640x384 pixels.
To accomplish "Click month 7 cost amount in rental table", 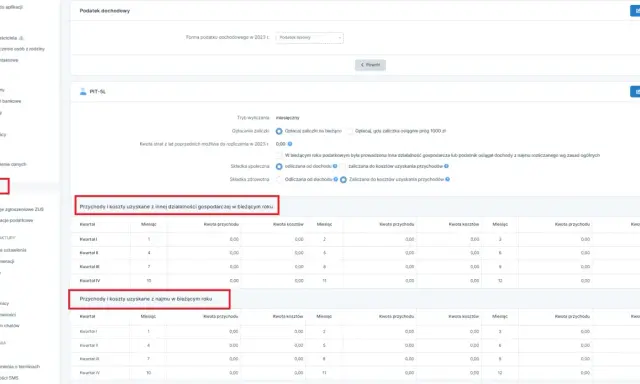I will click(x=299, y=359).
